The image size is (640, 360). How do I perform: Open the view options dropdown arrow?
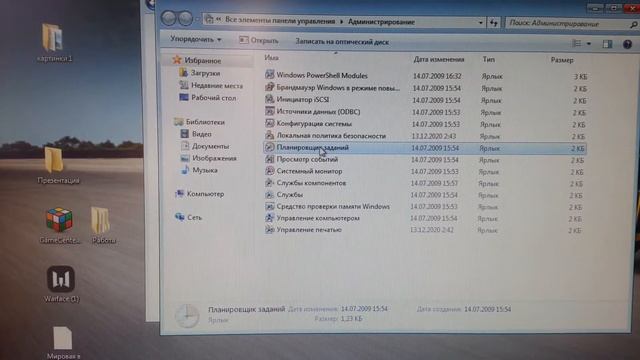point(589,44)
